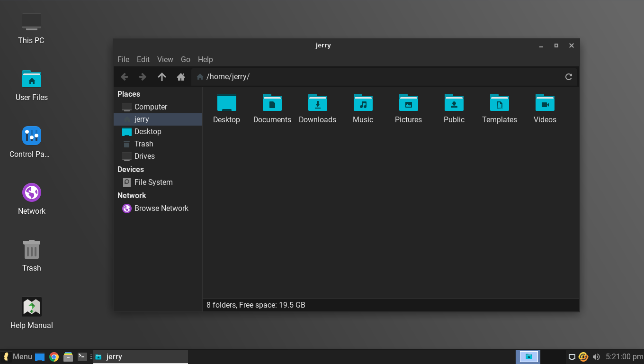Open the View menu

click(x=165, y=59)
